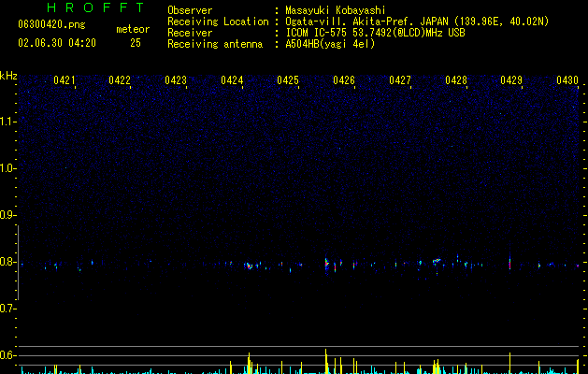Screen dimensions: 588x374
Task: Click the 0427 time marker
Action: point(400,80)
